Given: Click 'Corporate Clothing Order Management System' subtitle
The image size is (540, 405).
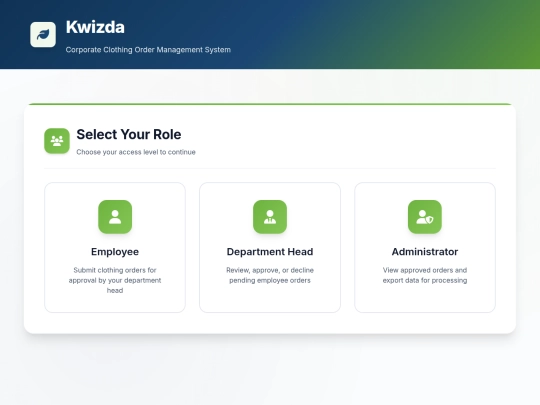Looking at the screenshot, I should pyautogui.click(x=148, y=50).
